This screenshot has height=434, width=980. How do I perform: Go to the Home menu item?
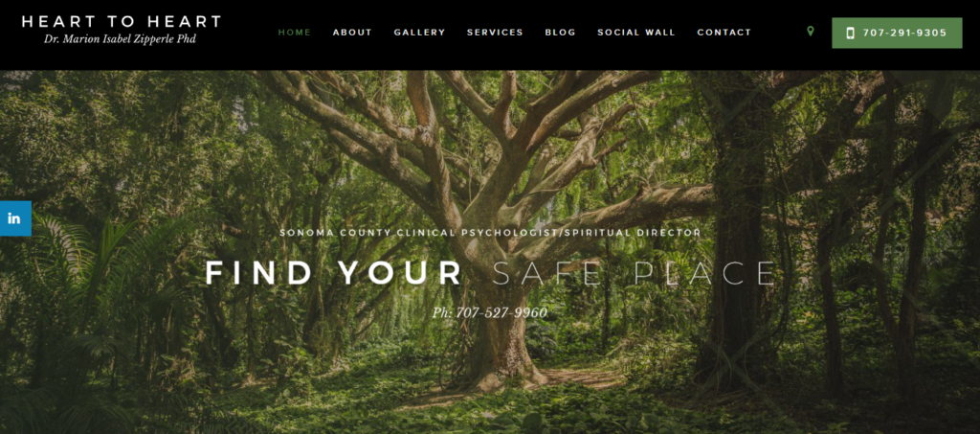tap(295, 33)
